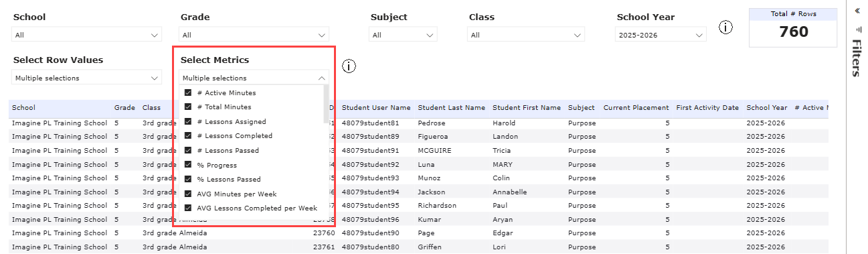Open the Class dropdown
This screenshot has width=868, height=254.
527,35
